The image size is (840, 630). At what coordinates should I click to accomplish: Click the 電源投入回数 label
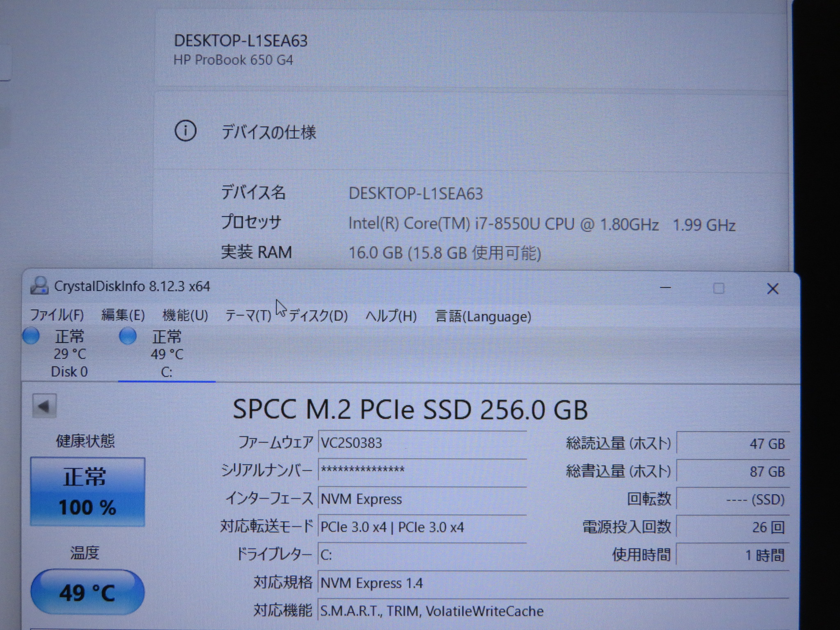627,527
